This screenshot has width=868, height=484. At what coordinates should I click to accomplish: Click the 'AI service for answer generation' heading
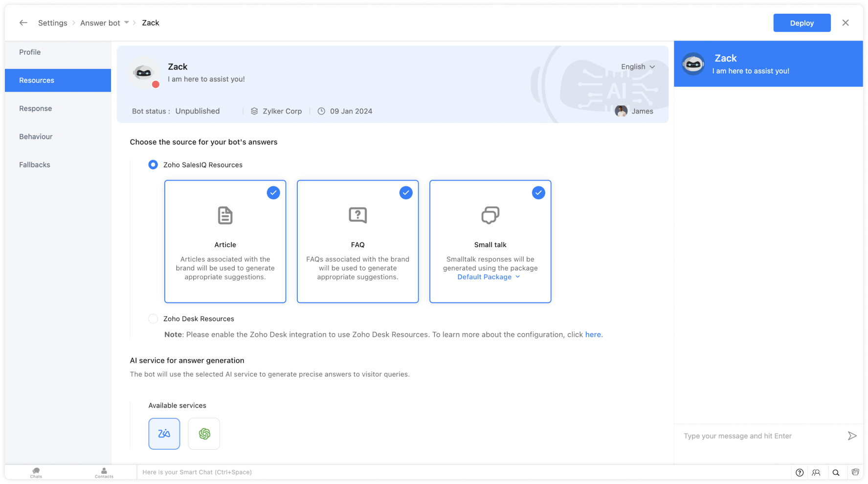(187, 361)
